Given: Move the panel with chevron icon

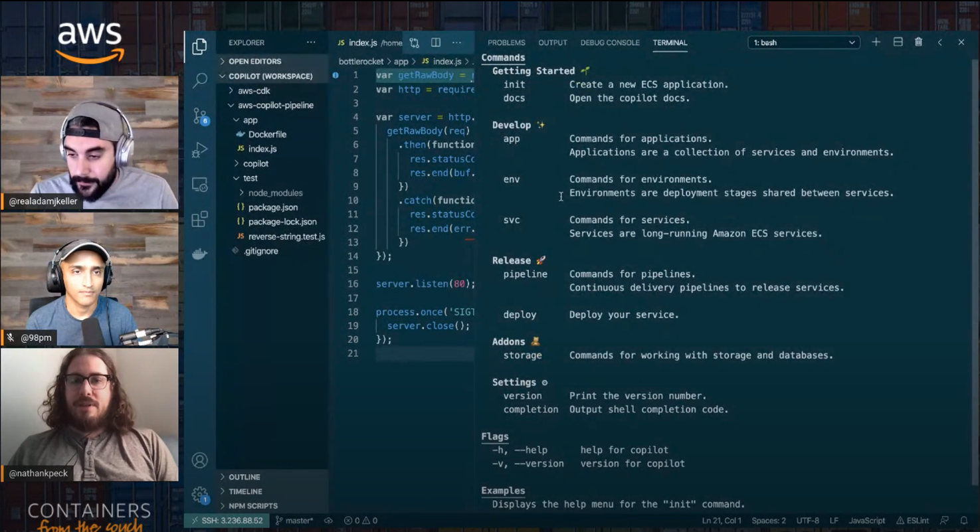Looking at the screenshot, I should [940, 43].
